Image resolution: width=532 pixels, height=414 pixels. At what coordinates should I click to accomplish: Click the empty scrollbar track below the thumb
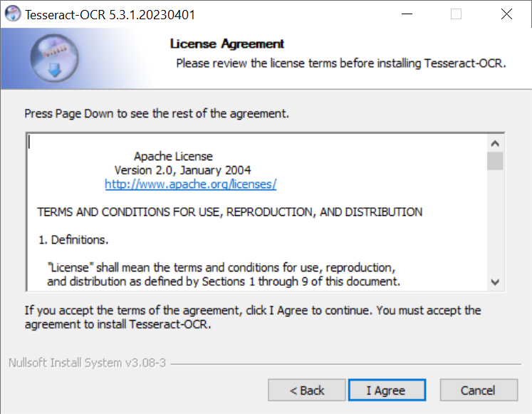coord(495,222)
